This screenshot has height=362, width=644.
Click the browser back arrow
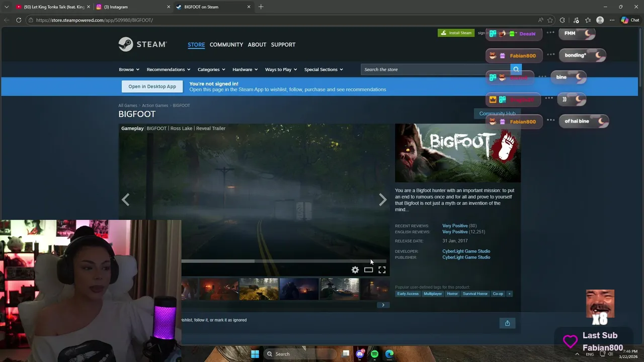click(x=7, y=20)
